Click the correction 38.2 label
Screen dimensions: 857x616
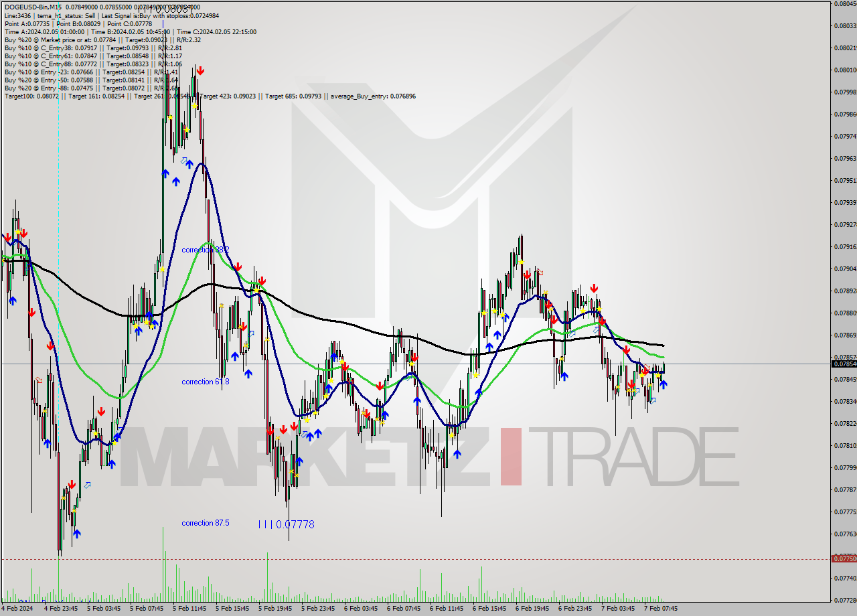point(206,250)
